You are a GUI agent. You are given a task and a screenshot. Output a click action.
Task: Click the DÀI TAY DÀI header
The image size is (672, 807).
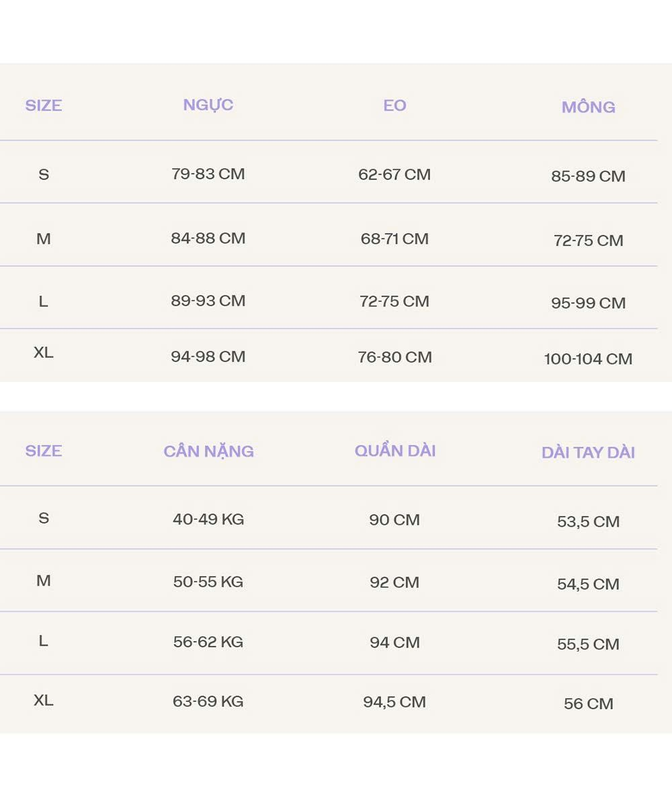pyautogui.click(x=588, y=453)
